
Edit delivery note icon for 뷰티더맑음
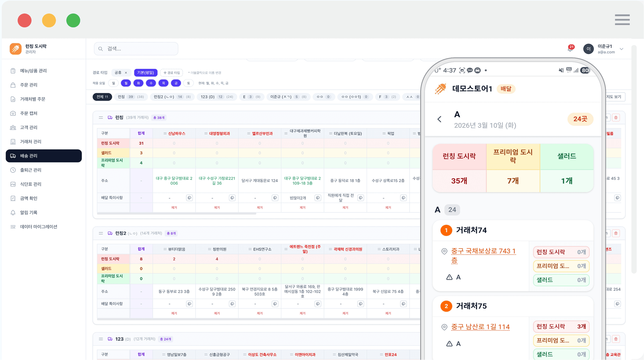(190, 304)
